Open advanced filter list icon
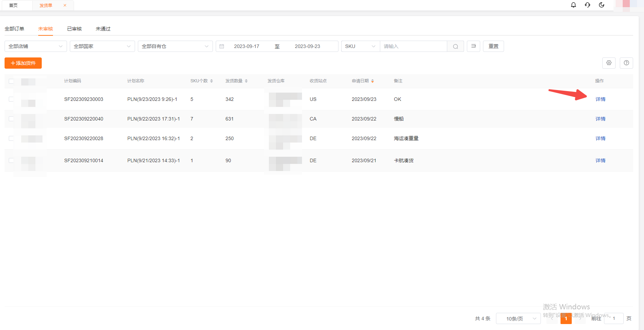This screenshot has width=644, height=330. pyautogui.click(x=474, y=46)
